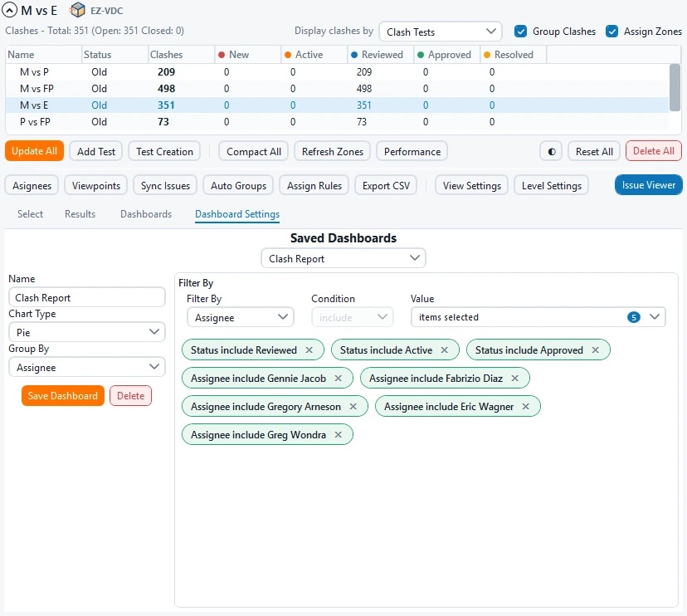Open View Settings
Viewport: 687px width, 616px height.
click(472, 185)
